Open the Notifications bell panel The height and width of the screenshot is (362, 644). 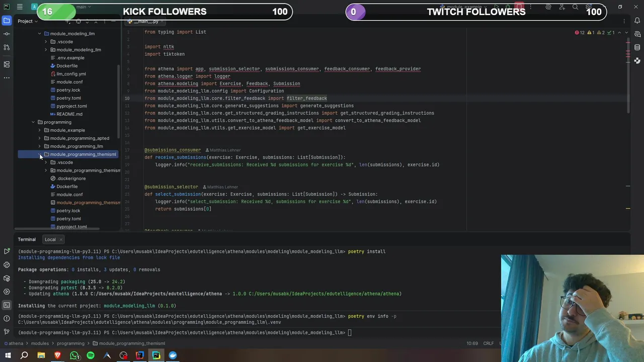point(637,21)
